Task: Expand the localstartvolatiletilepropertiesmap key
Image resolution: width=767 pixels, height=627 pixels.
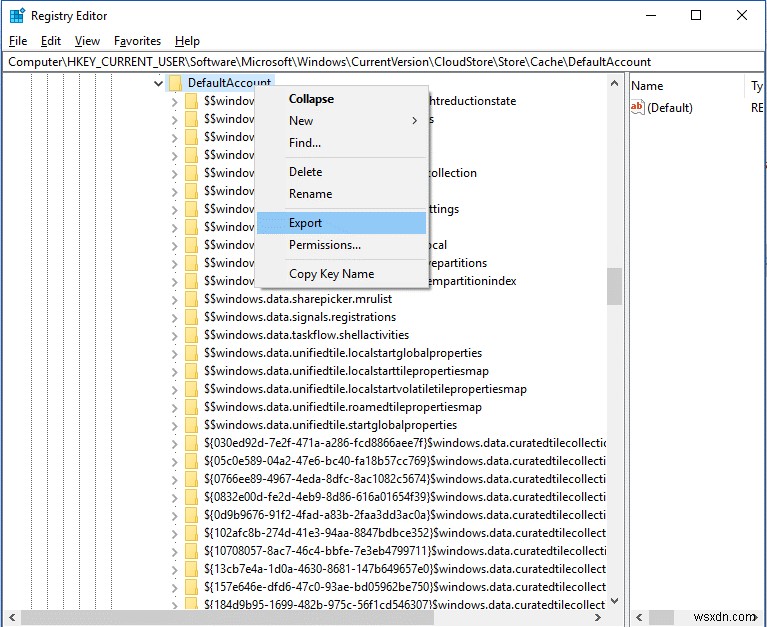Action: coord(175,389)
